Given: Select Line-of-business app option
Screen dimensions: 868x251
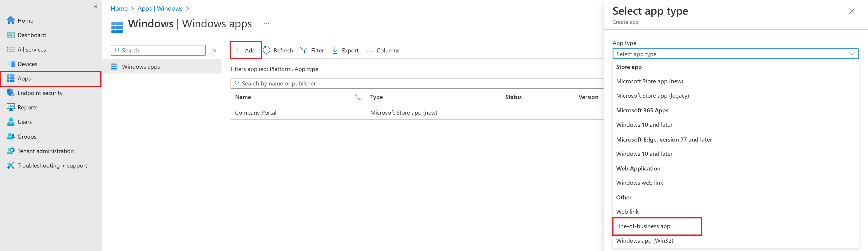Looking at the screenshot, I should [x=643, y=226].
